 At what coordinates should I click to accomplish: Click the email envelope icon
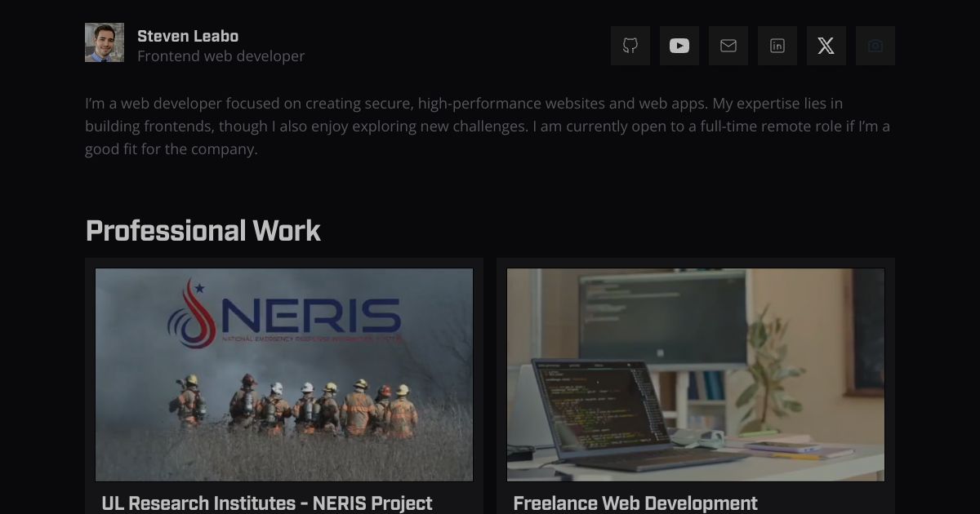point(728,46)
